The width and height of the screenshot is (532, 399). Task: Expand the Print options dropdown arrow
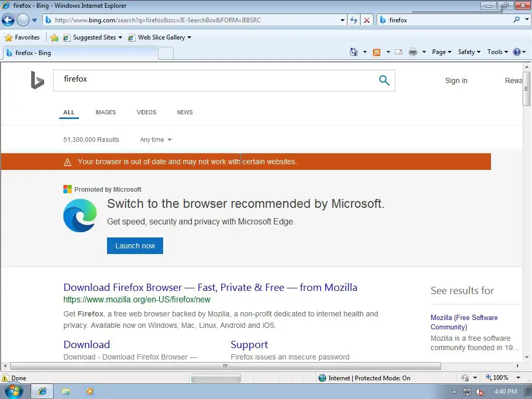pos(424,52)
